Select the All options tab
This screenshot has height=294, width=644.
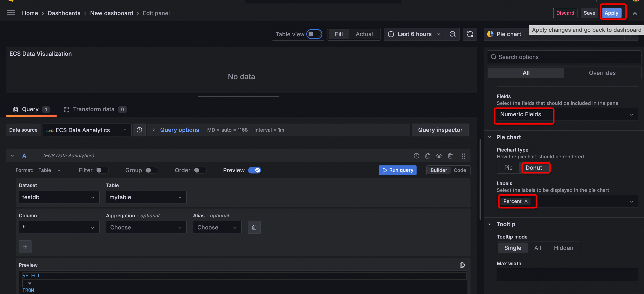coord(526,73)
